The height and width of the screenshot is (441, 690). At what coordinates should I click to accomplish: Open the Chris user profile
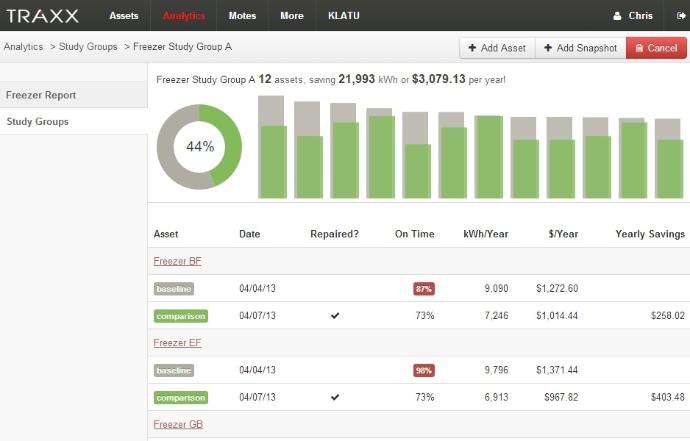(x=633, y=16)
